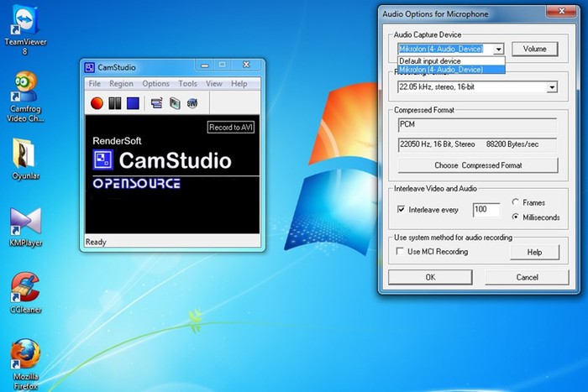Cancel the Audio Options dialog
The image size is (588, 392).
point(527,277)
